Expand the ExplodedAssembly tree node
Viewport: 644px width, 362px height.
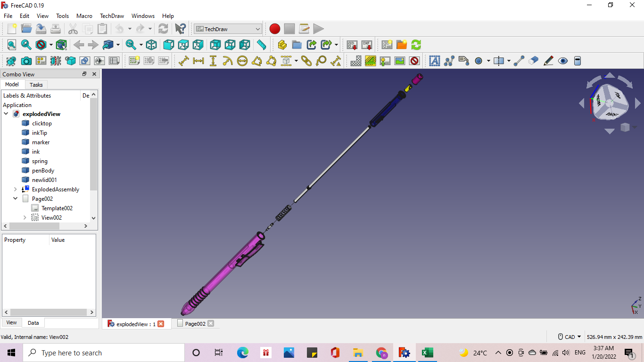16,189
